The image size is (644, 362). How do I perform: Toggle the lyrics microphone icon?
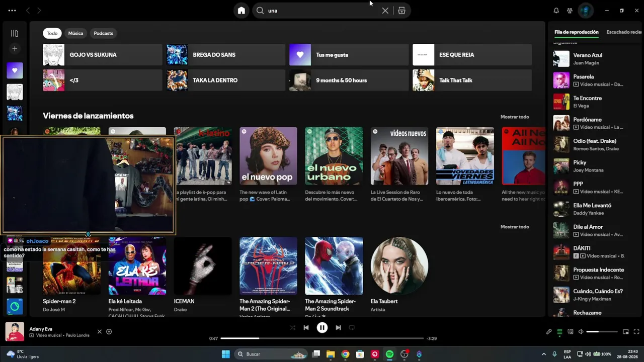click(549, 332)
